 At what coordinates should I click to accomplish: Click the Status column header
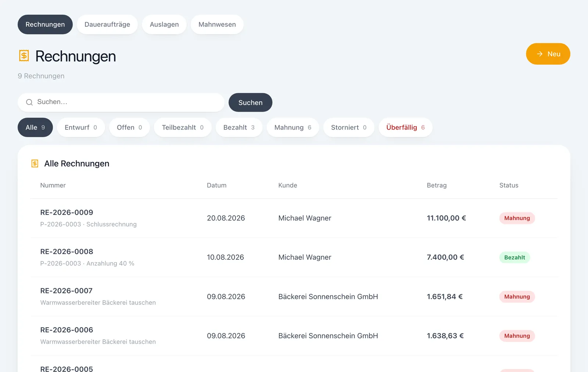coord(509,185)
